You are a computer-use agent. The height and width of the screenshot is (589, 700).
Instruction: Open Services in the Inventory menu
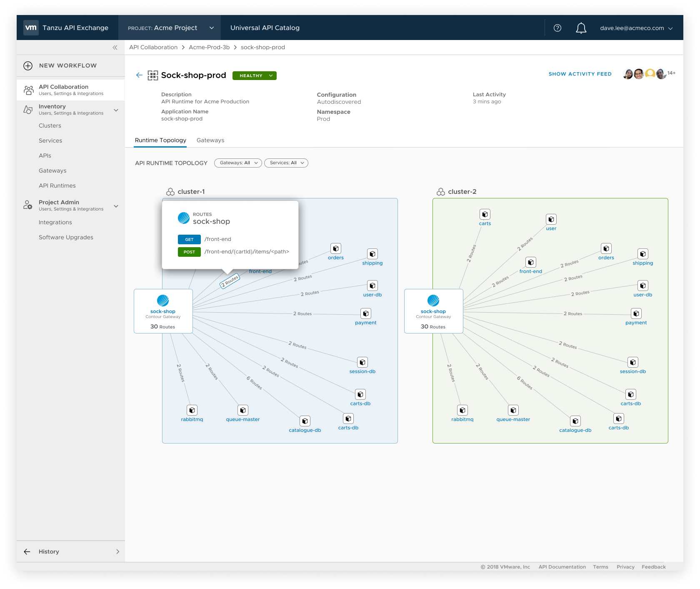click(x=50, y=140)
